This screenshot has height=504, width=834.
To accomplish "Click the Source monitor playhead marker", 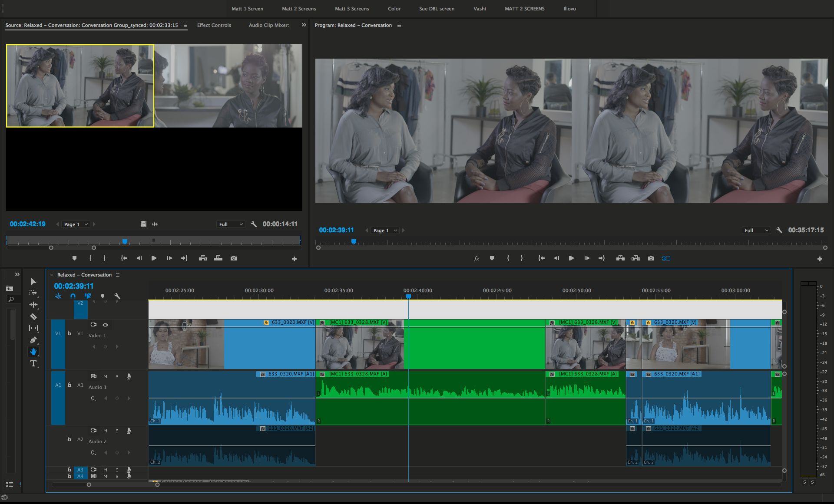I will [x=125, y=241].
